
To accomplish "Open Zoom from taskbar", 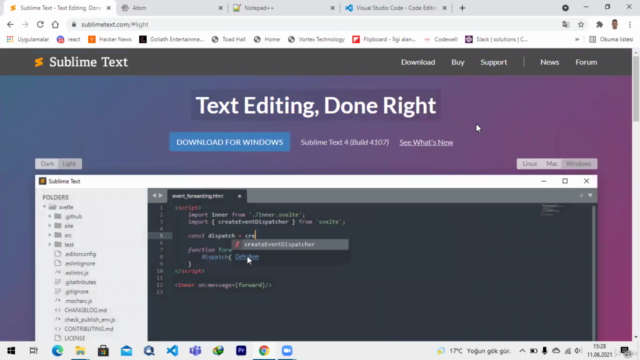I will (x=287, y=351).
